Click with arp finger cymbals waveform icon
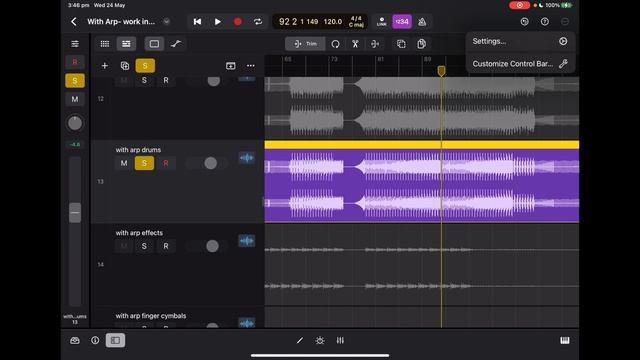 pyautogui.click(x=247, y=323)
